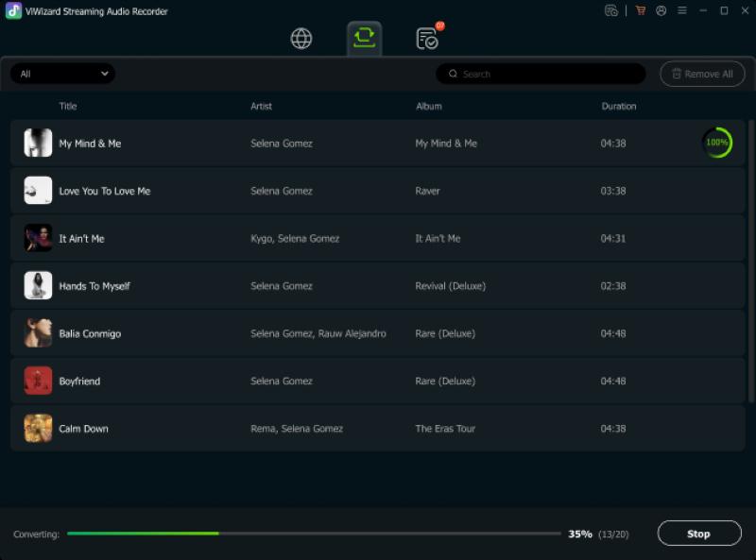This screenshot has width=756, height=560.
Task: Click the It Ain't Me song thumbnail
Action: pyautogui.click(x=38, y=238)
